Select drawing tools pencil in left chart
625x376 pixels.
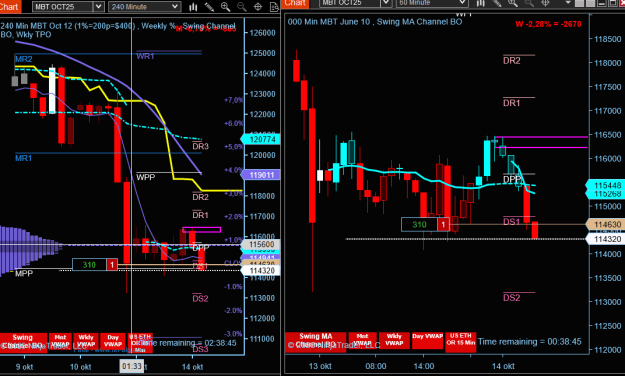(209, 6)
